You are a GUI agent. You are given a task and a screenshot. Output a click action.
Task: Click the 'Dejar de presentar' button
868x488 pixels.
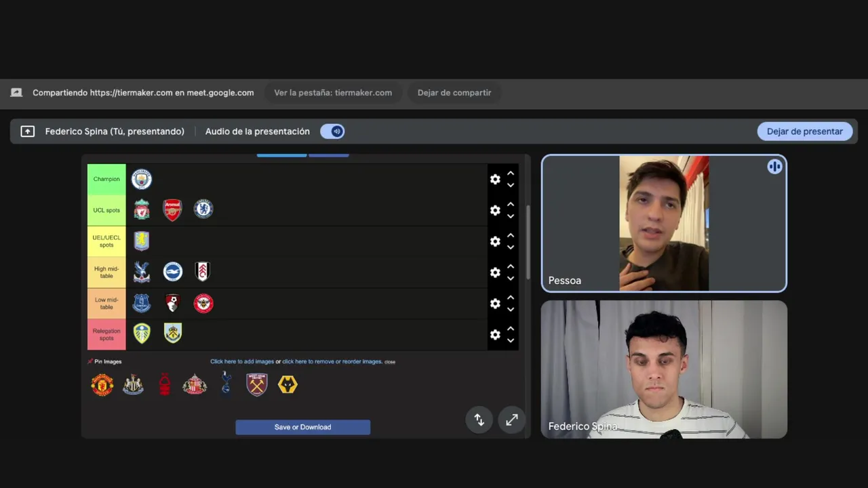coord(804,131)
